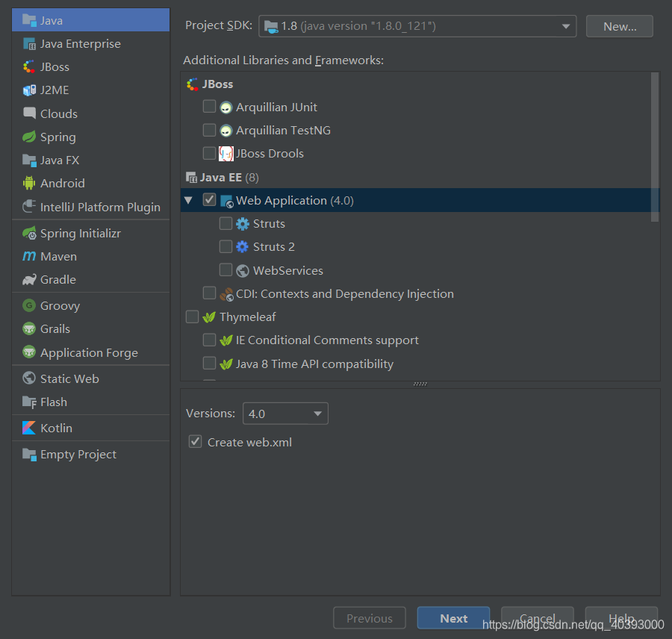Click the Java Enterprise icon

(29, 44)
